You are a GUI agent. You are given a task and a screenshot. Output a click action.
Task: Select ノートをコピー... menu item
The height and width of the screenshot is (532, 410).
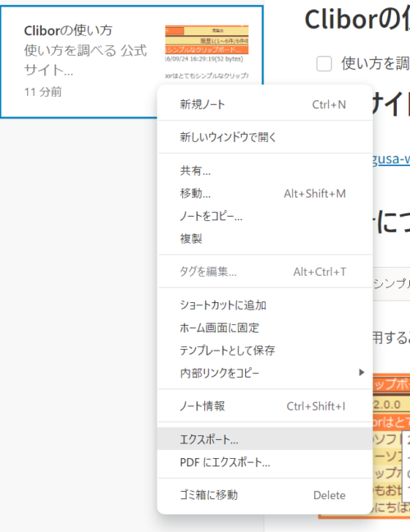point(265,216)
